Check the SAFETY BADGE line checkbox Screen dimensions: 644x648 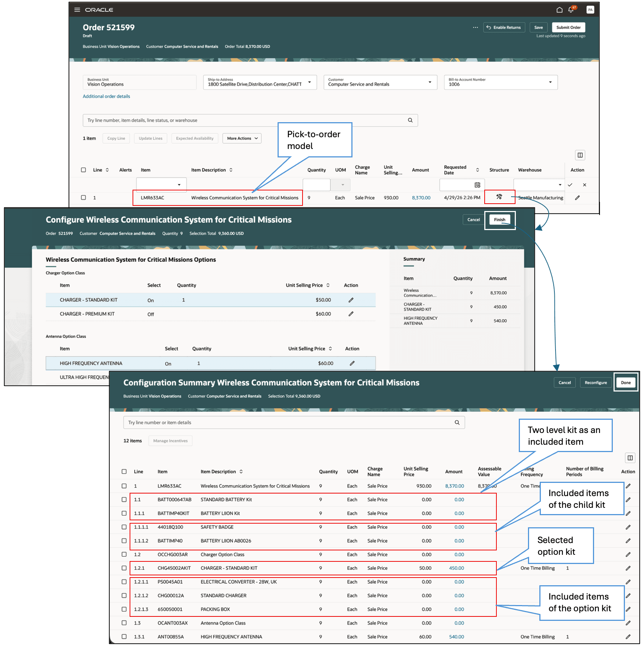pos(124,527)
